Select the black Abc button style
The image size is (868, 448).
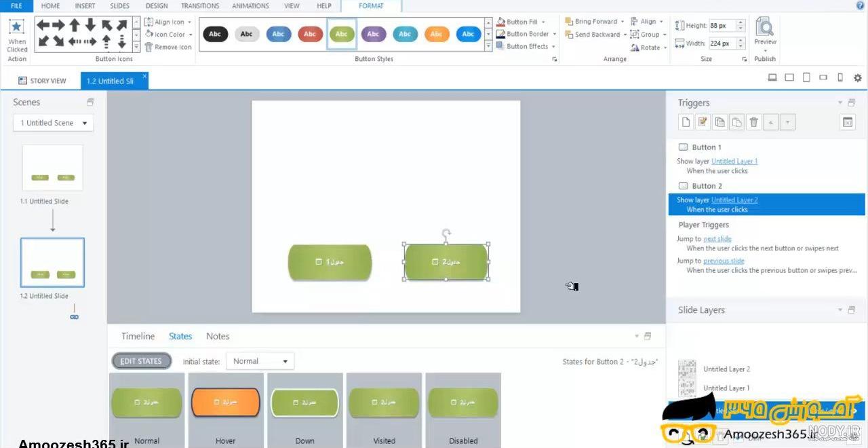215,34
